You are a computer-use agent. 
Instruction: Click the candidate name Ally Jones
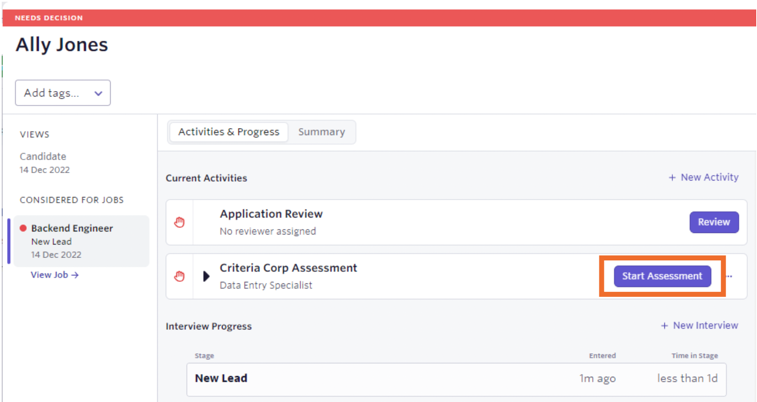(x=62, y=45)
